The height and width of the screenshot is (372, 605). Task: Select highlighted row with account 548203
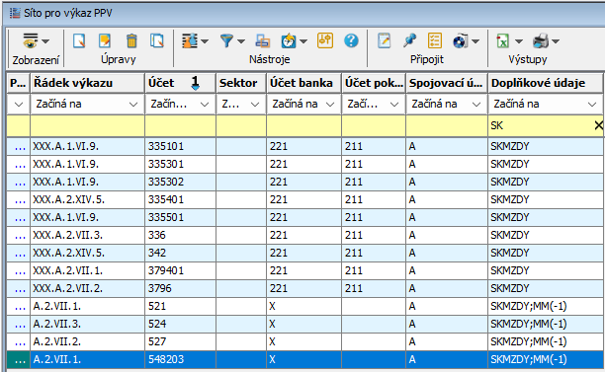click(x=305, y=359)
